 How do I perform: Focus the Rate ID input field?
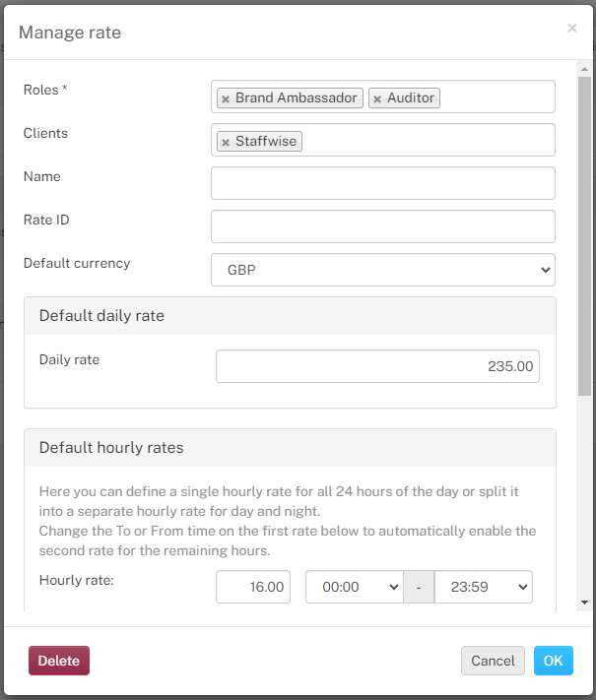click(383, 226)
